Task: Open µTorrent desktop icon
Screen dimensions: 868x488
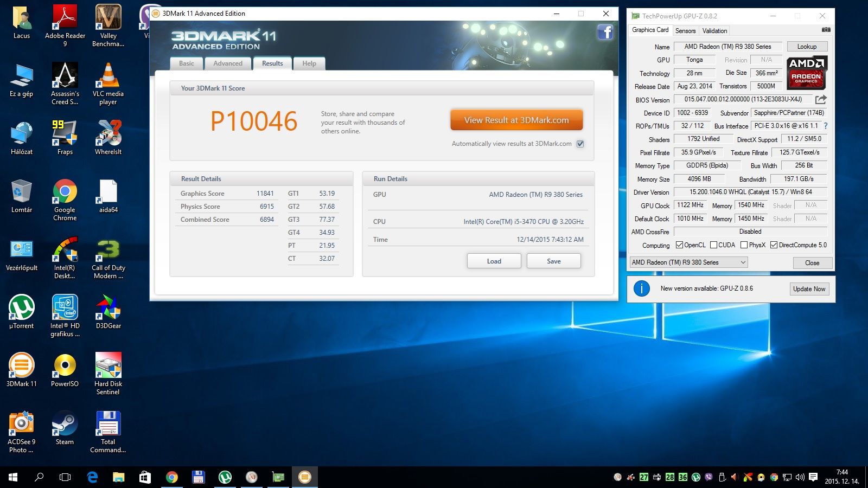Action: coord(22,312)
